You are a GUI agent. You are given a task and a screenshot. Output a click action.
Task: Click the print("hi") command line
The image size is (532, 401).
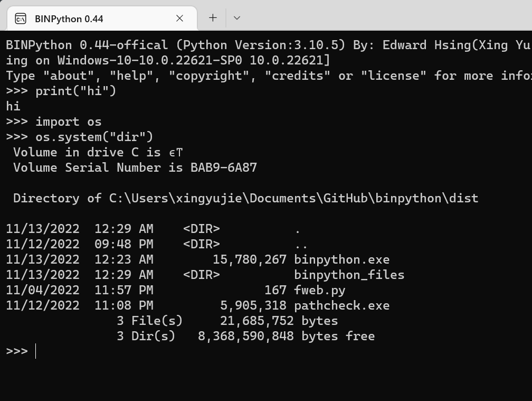[x=75, y=91]
